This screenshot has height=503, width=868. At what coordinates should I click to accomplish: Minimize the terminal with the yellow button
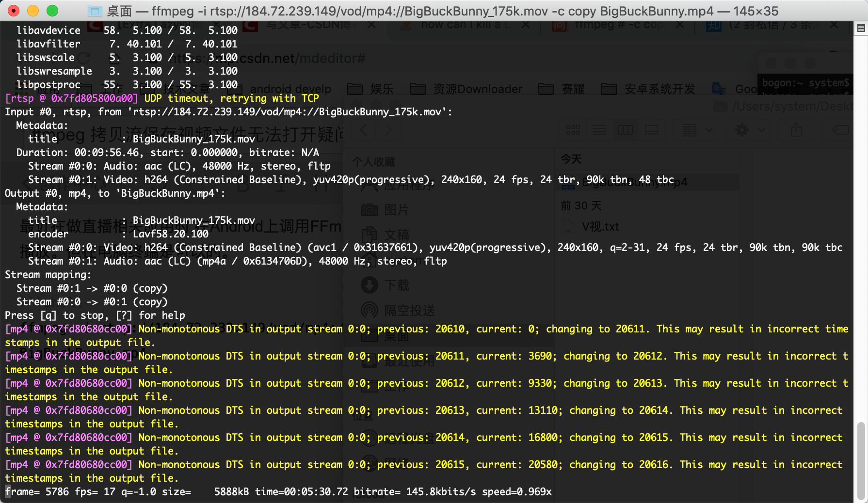33,11
